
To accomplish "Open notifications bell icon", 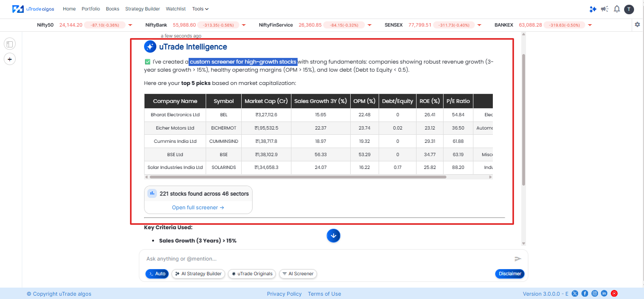I will (x=617, y=9).
